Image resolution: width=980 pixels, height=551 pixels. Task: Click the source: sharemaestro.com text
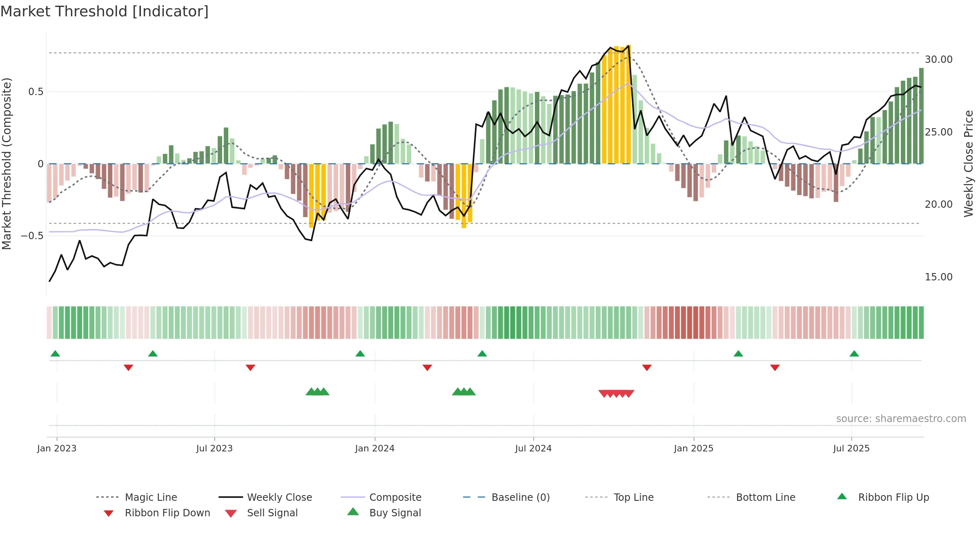click(x=901, y=419)
